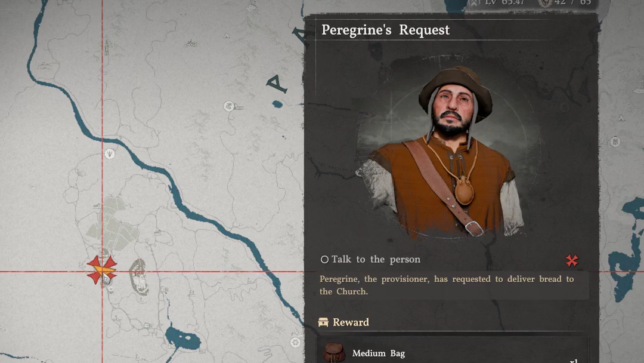Viewport: 644px width, 363px height.
Task: Click the shield counter at top
Action: point(566,3)
